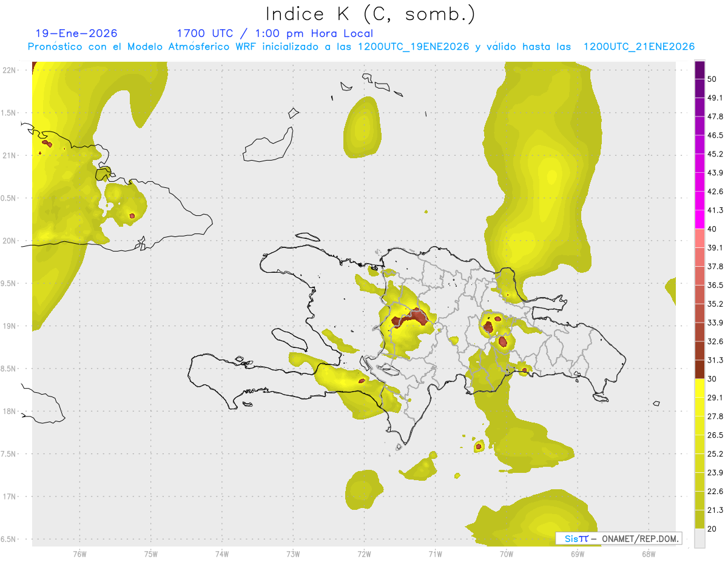Click the '76W' longitude label

(79, 554)
